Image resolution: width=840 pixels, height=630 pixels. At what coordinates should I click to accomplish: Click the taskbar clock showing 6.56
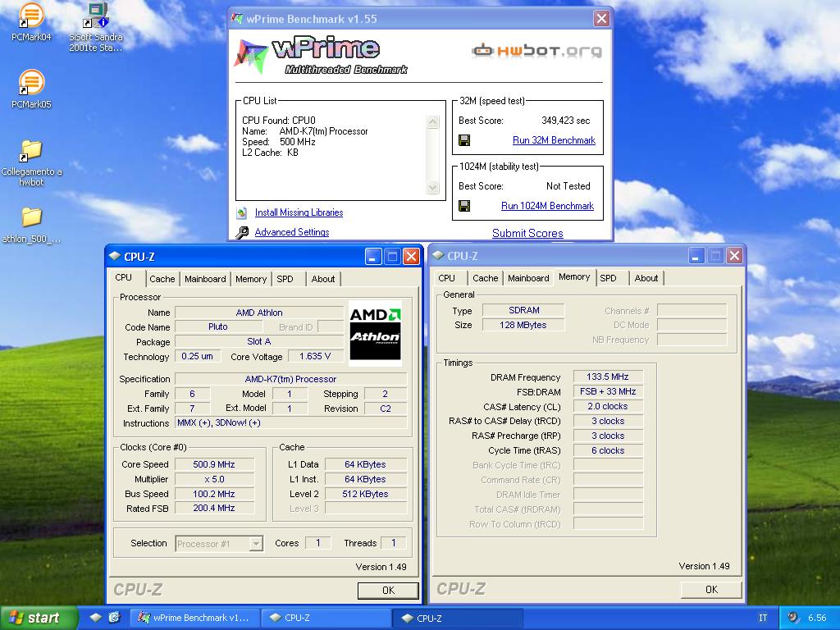[x=817, y=618]
